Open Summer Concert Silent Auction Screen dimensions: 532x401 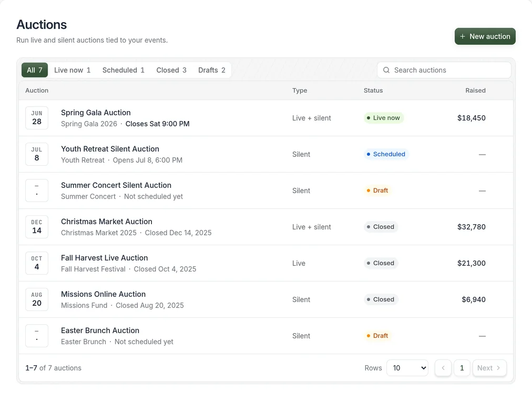(116, 185)
